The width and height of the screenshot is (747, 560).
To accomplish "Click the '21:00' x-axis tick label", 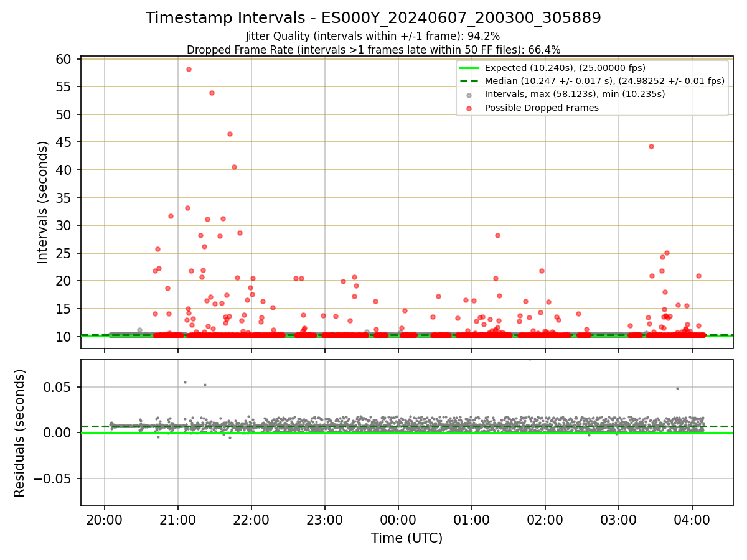I will (178, 519).
